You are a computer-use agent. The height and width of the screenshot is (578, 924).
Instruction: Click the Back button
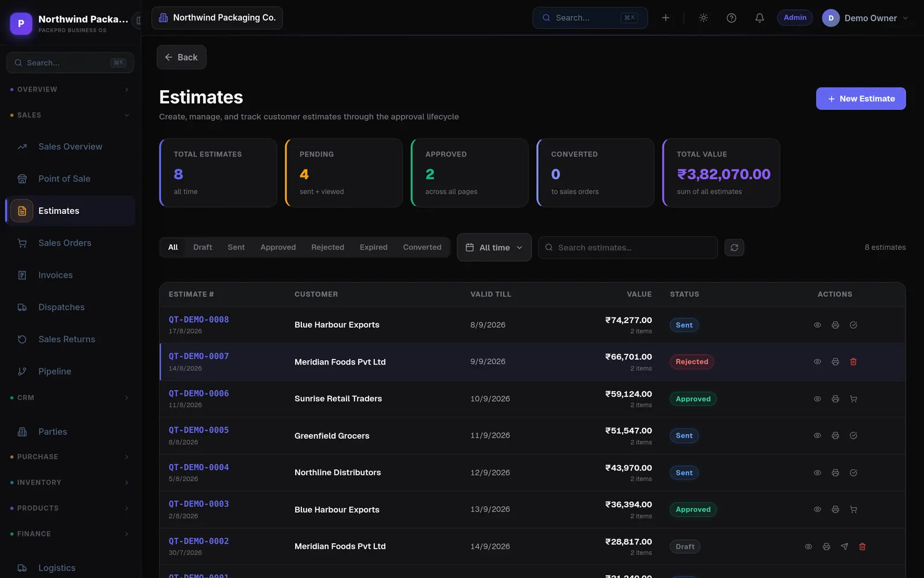pos(181,57)
